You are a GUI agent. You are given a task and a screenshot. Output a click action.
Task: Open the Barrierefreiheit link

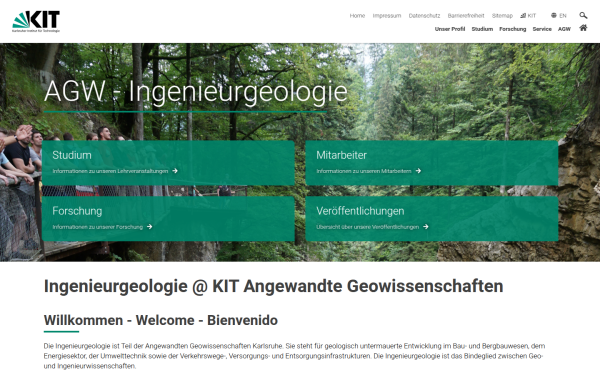(x=466, y=16)
